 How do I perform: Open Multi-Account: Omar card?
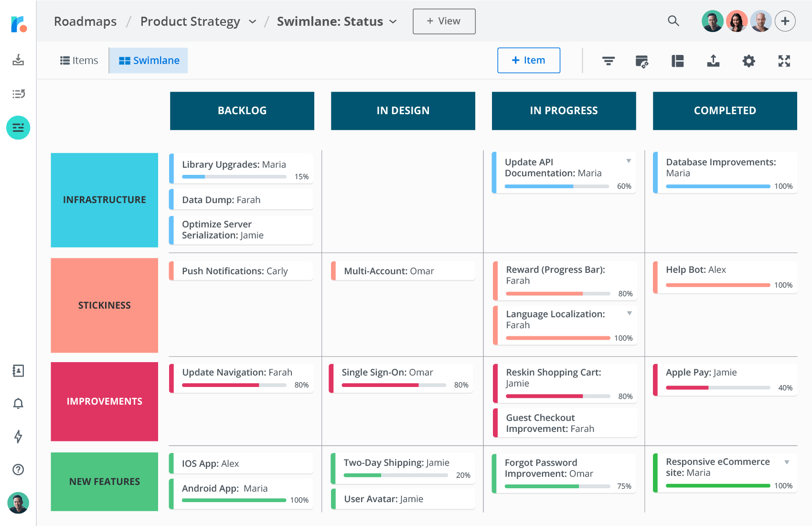(403, 271)
